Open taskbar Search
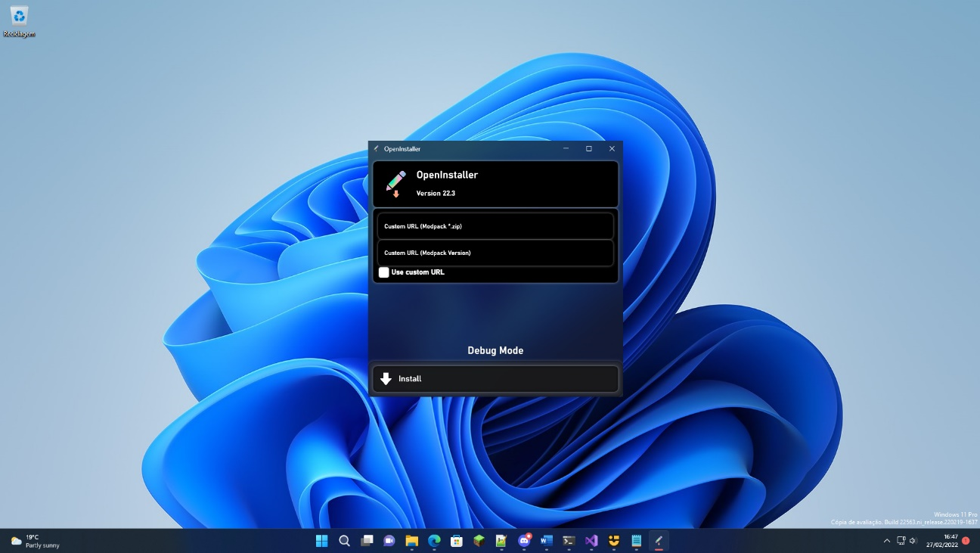The height and width of the screenshot is (553, 980). point(344,541)
